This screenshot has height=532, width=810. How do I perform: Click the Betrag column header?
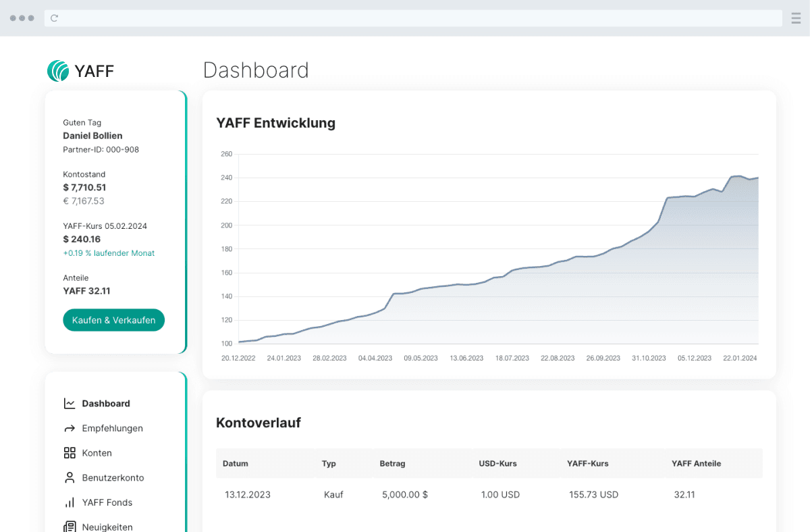coord(392,464)
